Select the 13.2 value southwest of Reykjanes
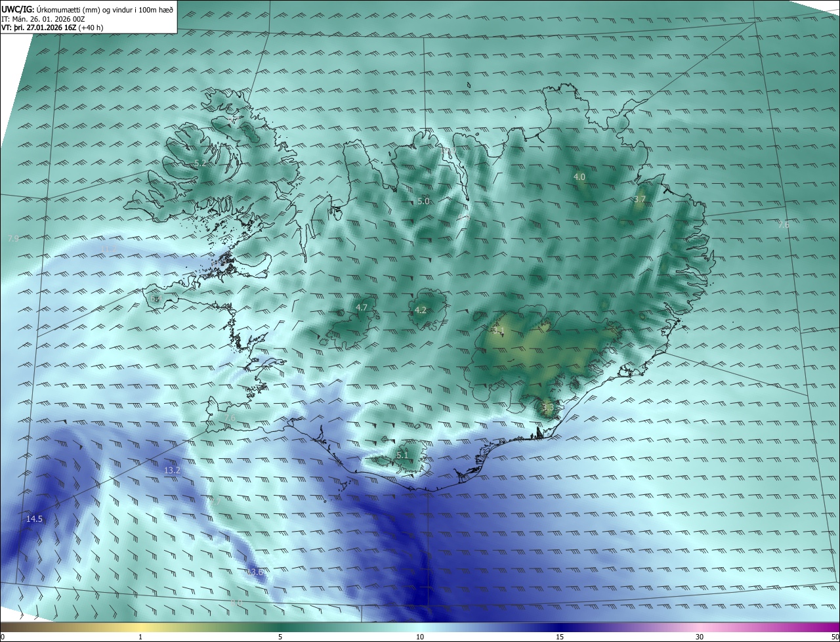The height and width of the screenshot is (642, 840). pyautogui.click(x=172, y=470)
